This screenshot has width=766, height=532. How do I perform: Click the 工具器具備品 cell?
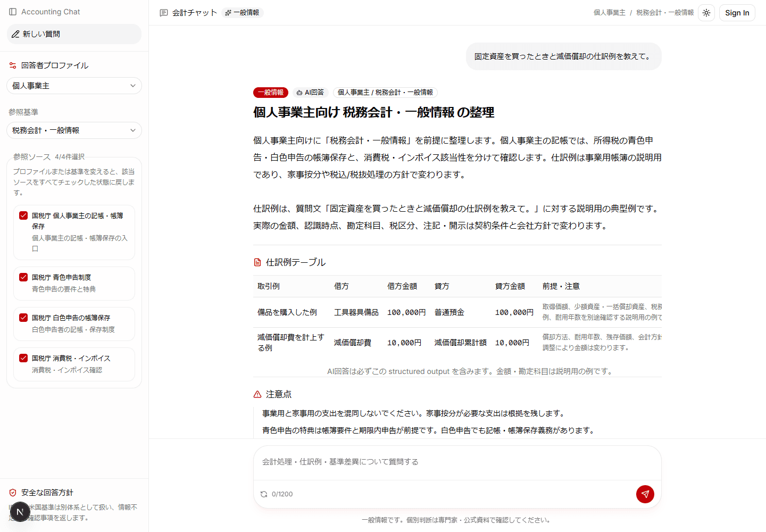pos(356,312)
